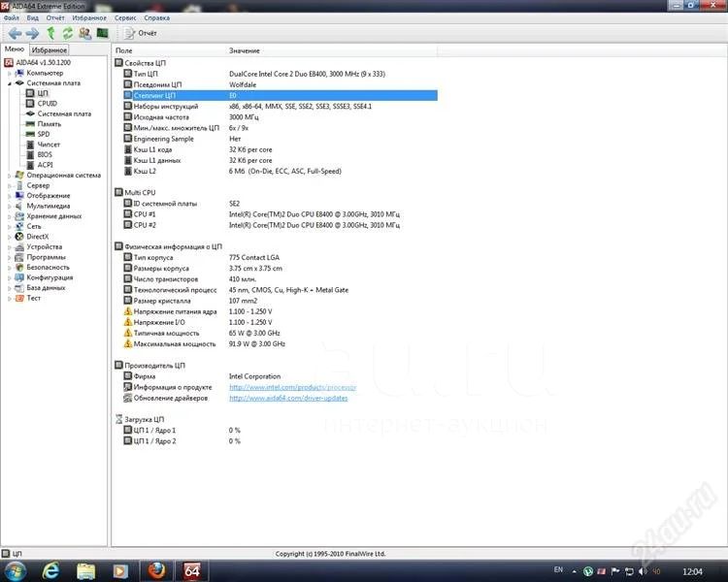Switch to the Избранное sidebar tab

pyautogui.click(x=50, y=49)
